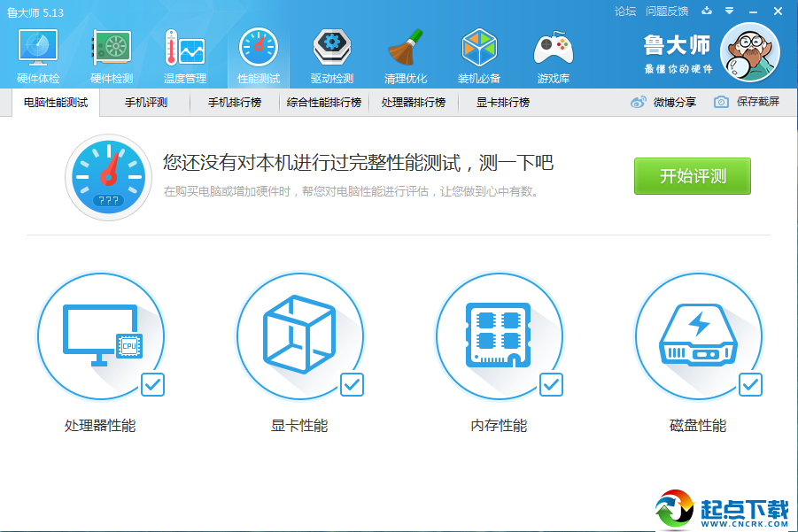Click the download icon in the title bar
This screenshot has width=798, height=532.
706,12
